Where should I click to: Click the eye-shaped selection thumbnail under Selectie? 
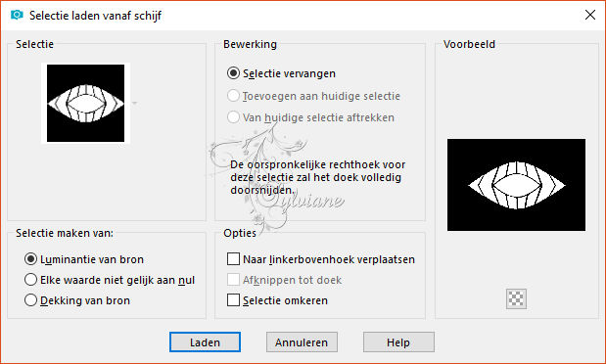coord(86,103)
